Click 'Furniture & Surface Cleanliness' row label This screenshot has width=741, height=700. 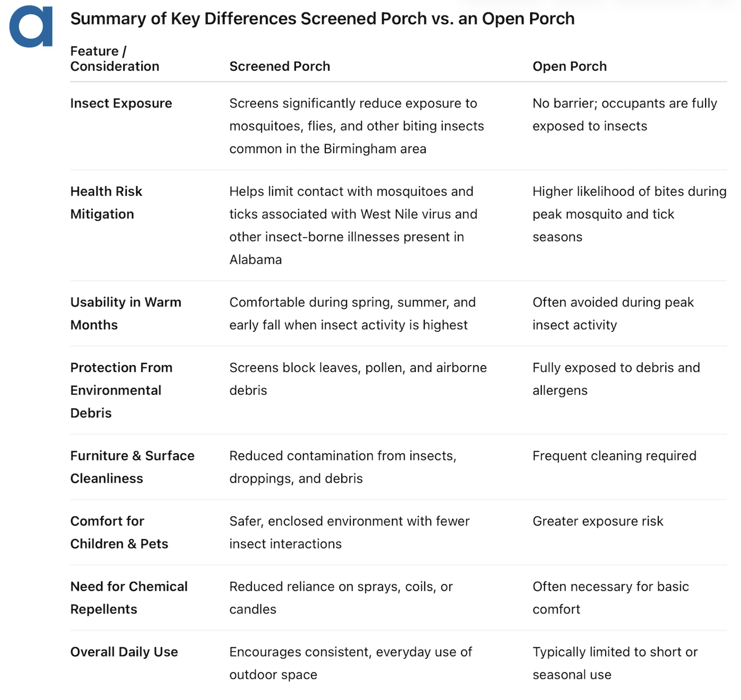pos(132,467)
